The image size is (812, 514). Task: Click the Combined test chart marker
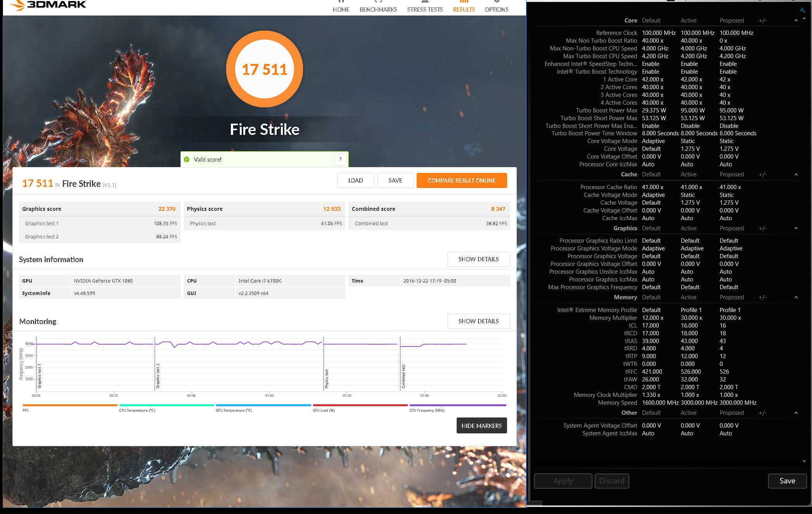[403, 376]
